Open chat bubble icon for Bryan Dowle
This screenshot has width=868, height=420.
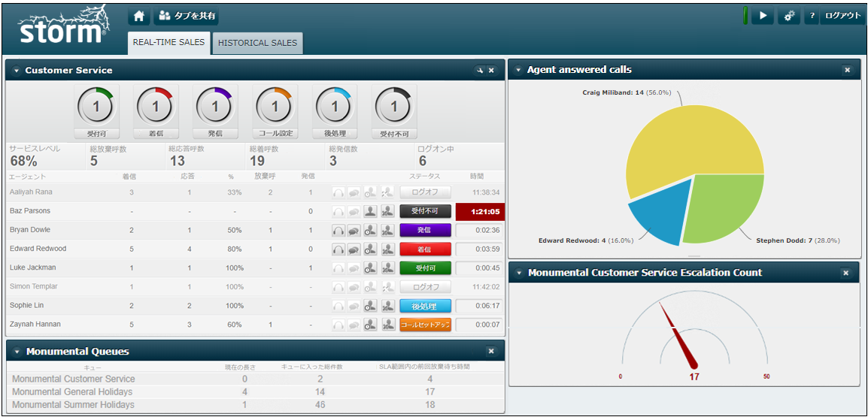tap(354, 230)
